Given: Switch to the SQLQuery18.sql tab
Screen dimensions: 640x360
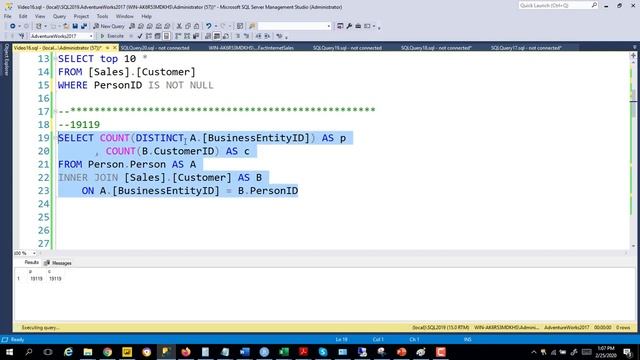Looking at the screenshot, I should pyautogui.click(x=436, y=48).
